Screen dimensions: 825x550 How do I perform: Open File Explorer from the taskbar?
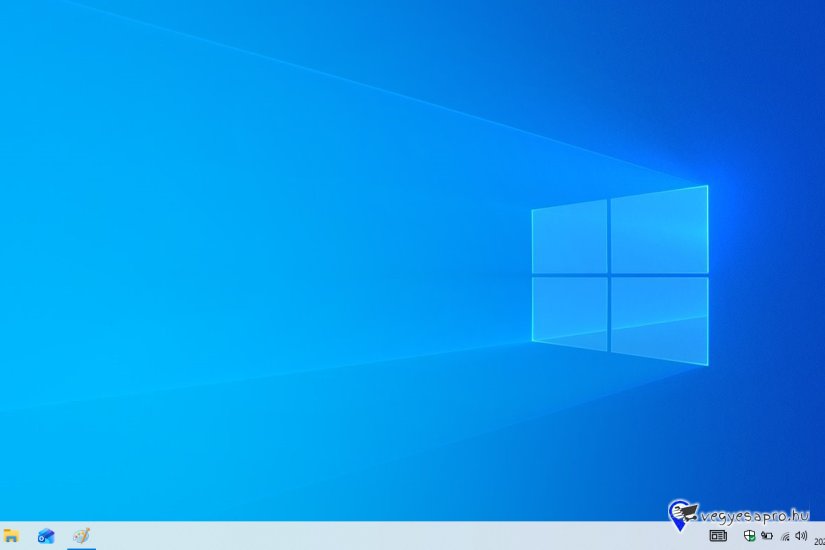[x=11, y=536]
